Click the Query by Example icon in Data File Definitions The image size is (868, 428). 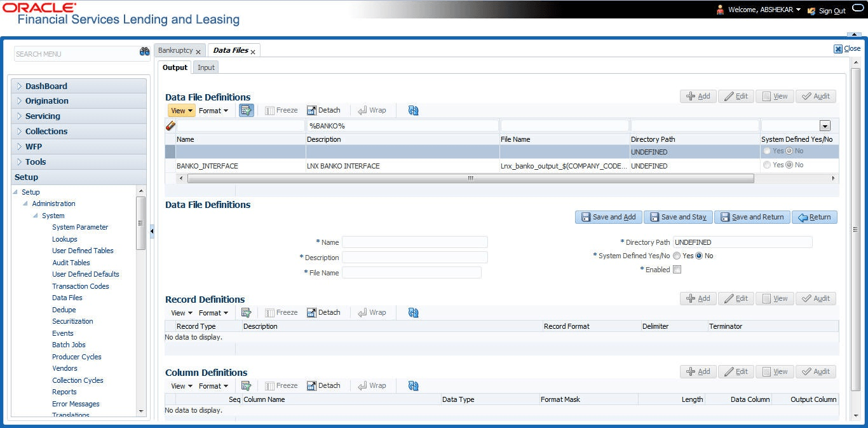point(246,111)
